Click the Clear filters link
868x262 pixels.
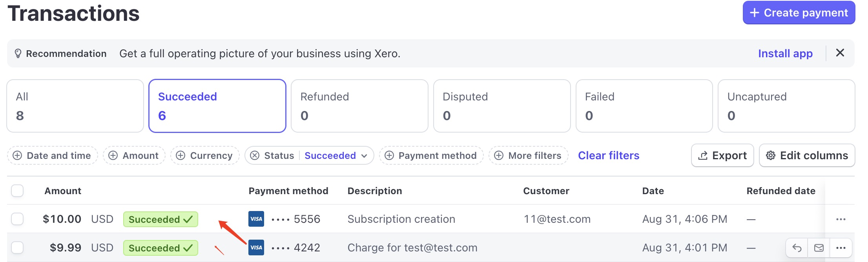pyautogui.click(x=609, y=156)
